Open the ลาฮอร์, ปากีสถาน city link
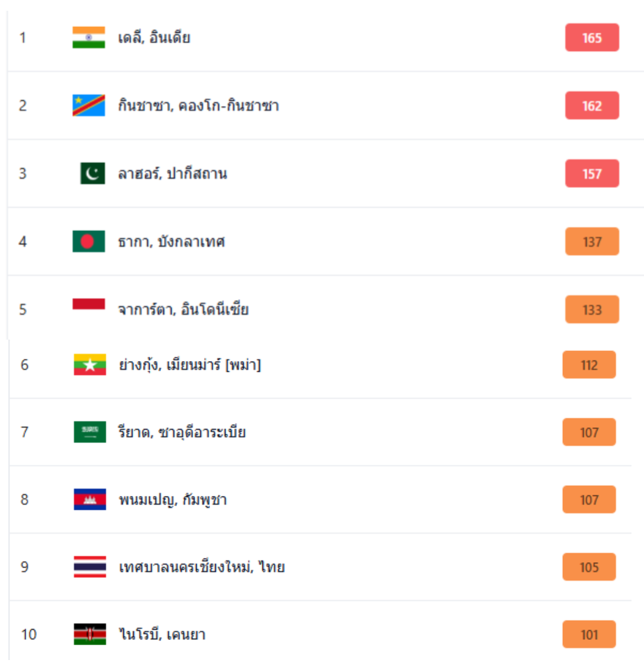 click(172, 174)
